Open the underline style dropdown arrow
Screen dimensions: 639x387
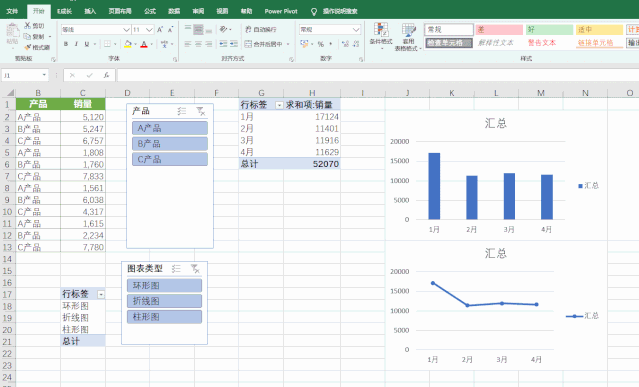pos(95,44)
